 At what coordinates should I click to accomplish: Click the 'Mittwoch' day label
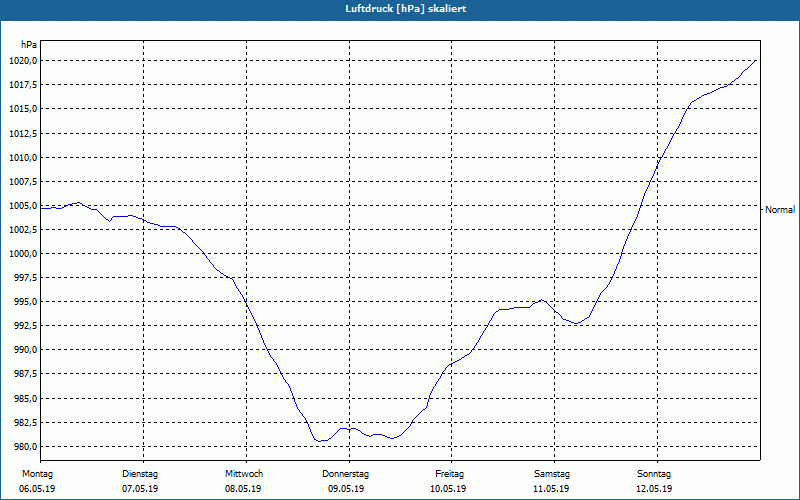[244, 474]
